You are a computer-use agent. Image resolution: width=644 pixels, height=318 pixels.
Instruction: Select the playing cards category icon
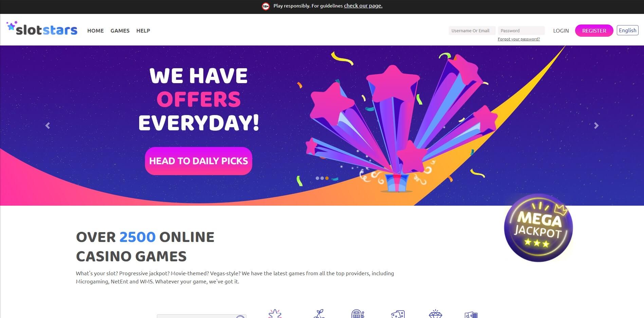pos(471,315)
